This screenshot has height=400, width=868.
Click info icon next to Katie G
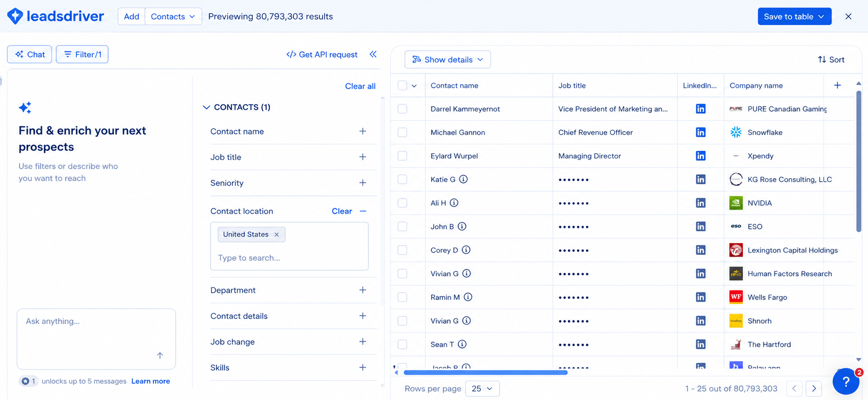[463, 179]
